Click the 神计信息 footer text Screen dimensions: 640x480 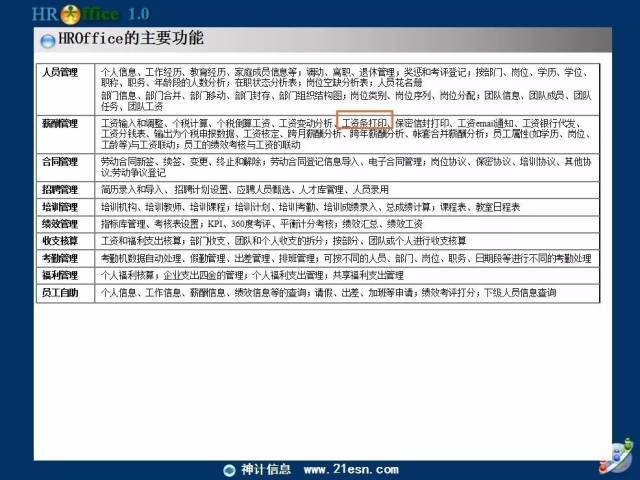point(266,469)
